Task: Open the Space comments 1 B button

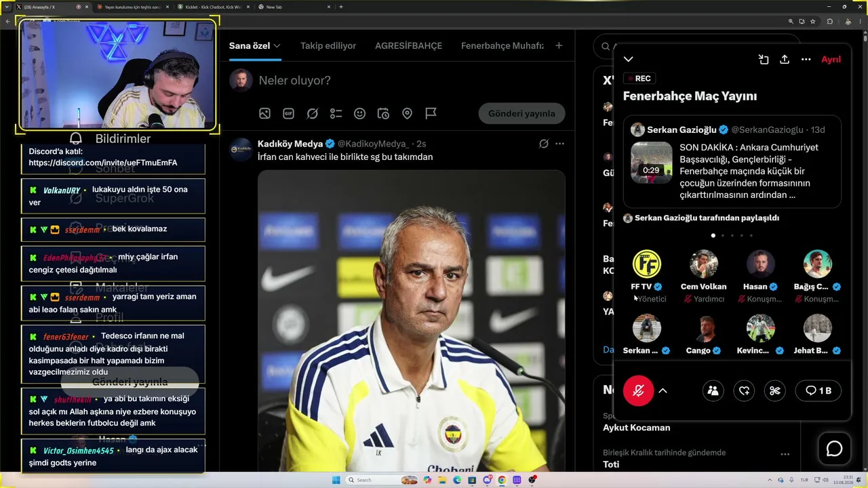Action: point(818,390)
